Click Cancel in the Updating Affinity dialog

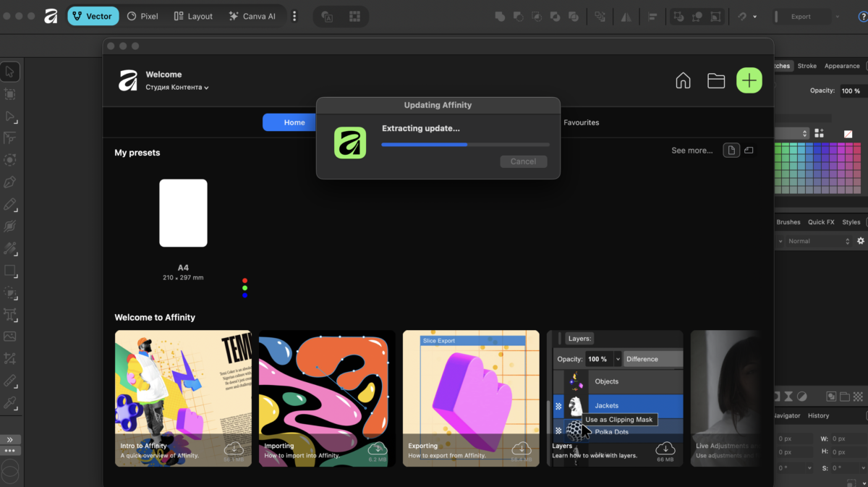(x=523, y=161)
